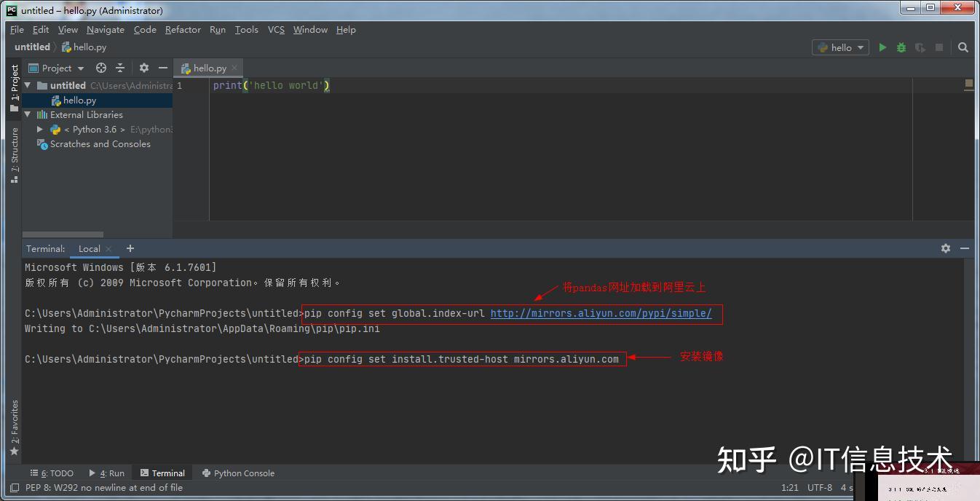Open Terminal settings with the gear icon
This screenshot has width=980, height=501.
tap(945, 248)
